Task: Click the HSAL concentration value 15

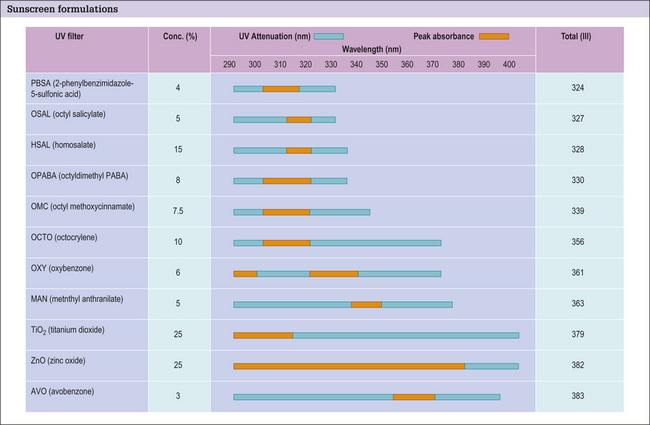Action: (179, 150)
